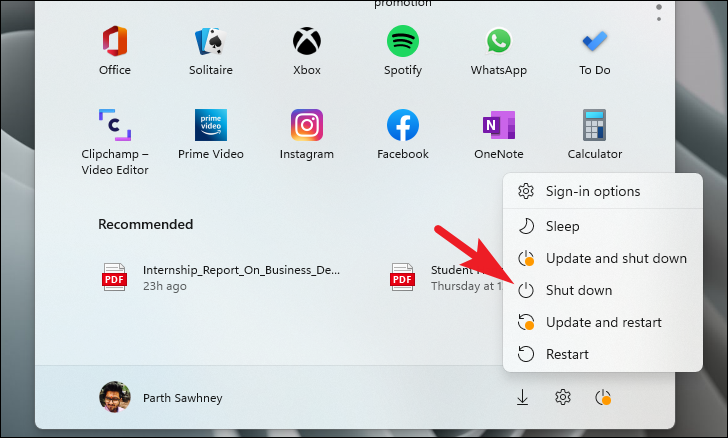
Task: Open Settings gear in Start footer
Action: pyautogui.click(x=563, y=398)
